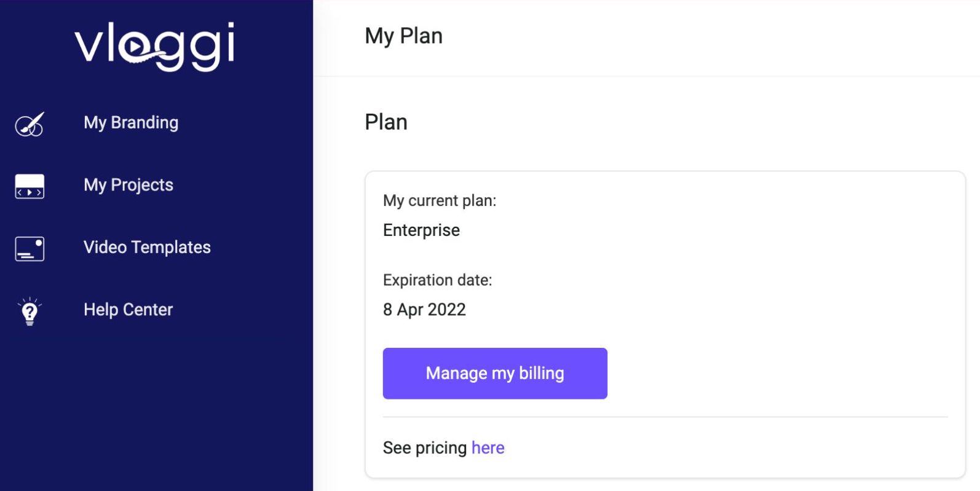Select the Video Templates screen icon
The width and height of the screenshot is (980, 491).
[30, 249]
